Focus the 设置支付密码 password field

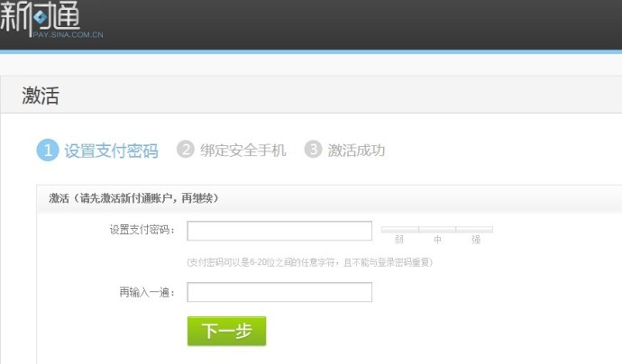[x=279, y=231]
